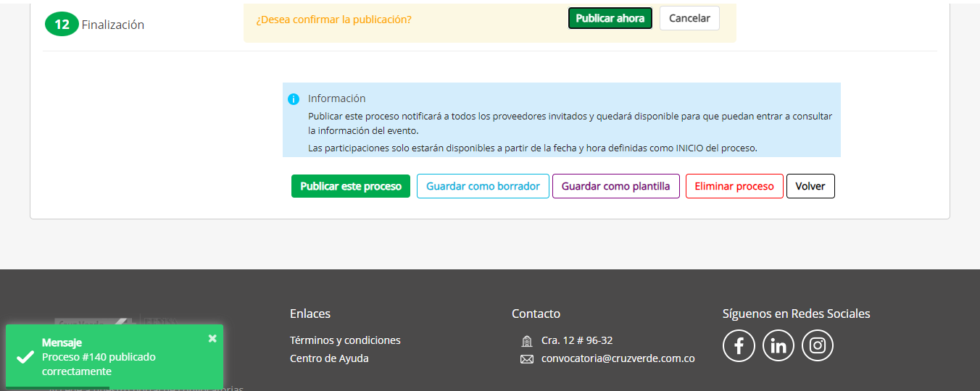Click the blue Información circle icon
Screen dimensions: 980x391
point(293,99)
